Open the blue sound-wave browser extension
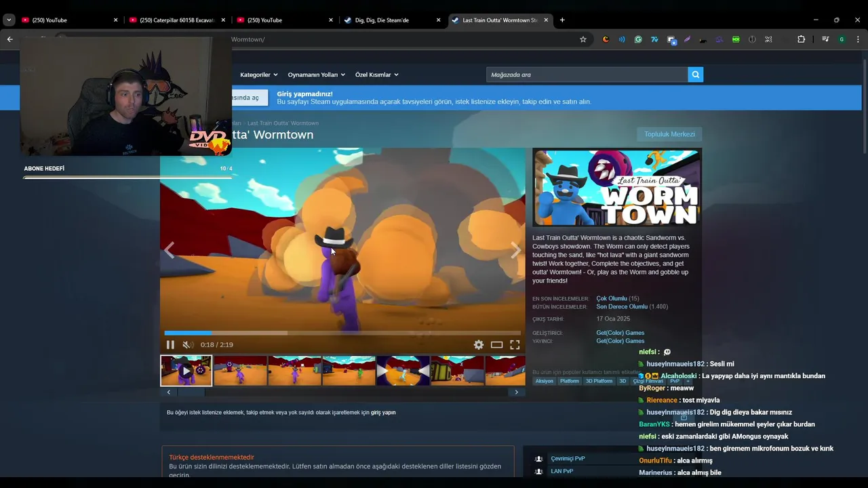 pos(622,39)
